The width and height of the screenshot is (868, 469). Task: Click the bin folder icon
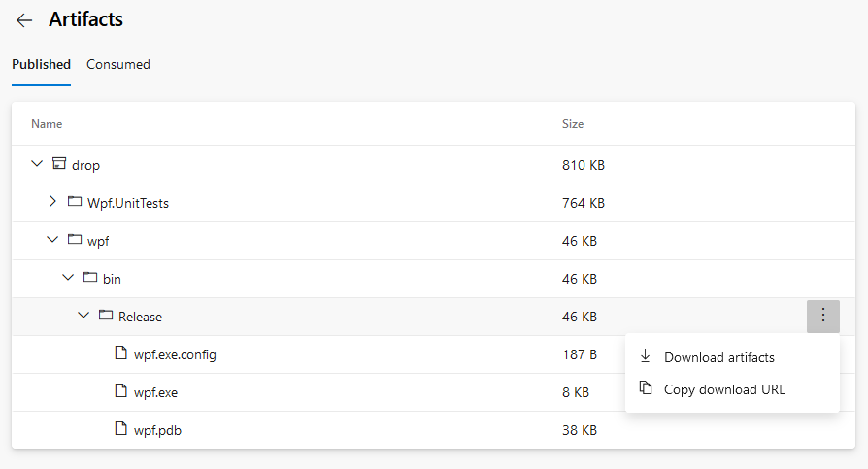click(x=90, y=277)
